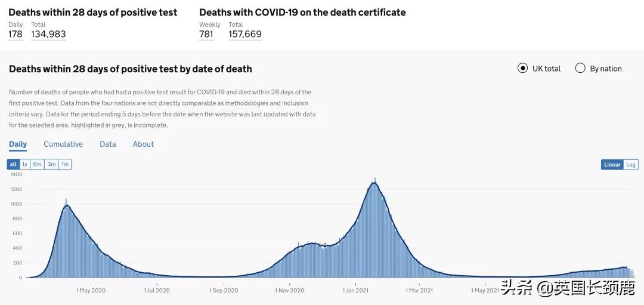644x305 pixels.
Task: Select the By nation radio button
Action: pyautogui.click(x=580, y=68)
